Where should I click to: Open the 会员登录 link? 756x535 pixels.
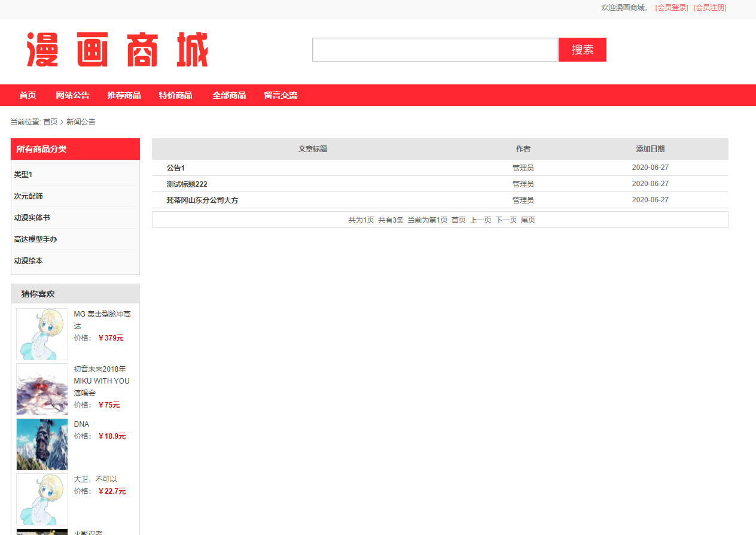coord(672,8)
